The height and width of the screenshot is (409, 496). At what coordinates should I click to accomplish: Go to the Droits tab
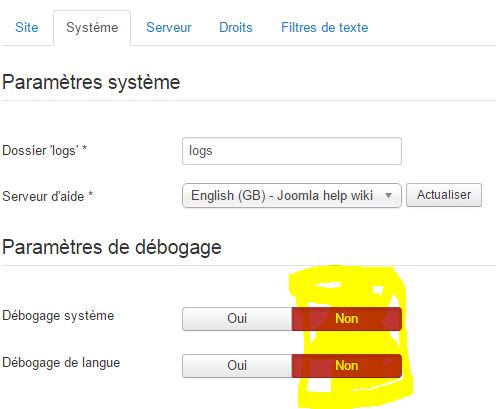coord(236,27)
